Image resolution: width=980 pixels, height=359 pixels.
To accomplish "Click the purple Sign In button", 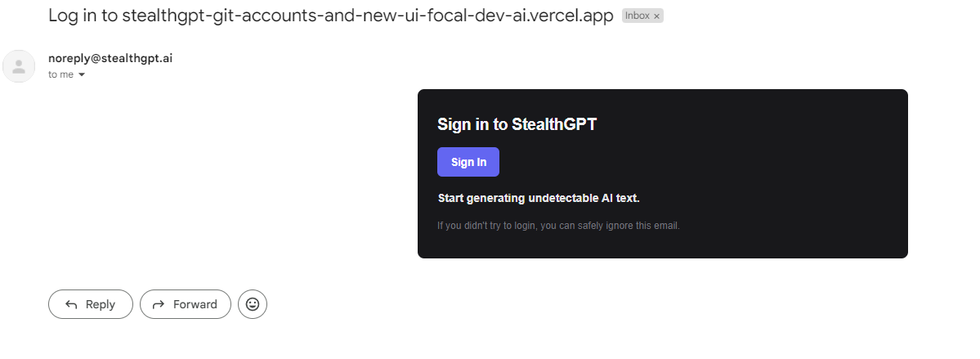I will pos(468,162).
